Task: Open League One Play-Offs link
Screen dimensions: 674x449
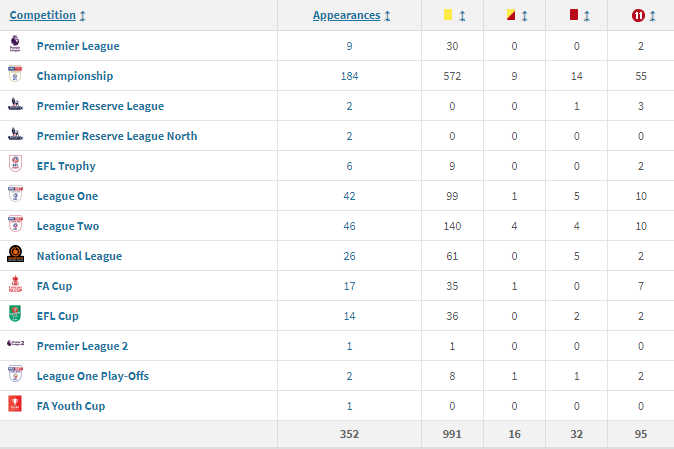Action: (91, 376)
